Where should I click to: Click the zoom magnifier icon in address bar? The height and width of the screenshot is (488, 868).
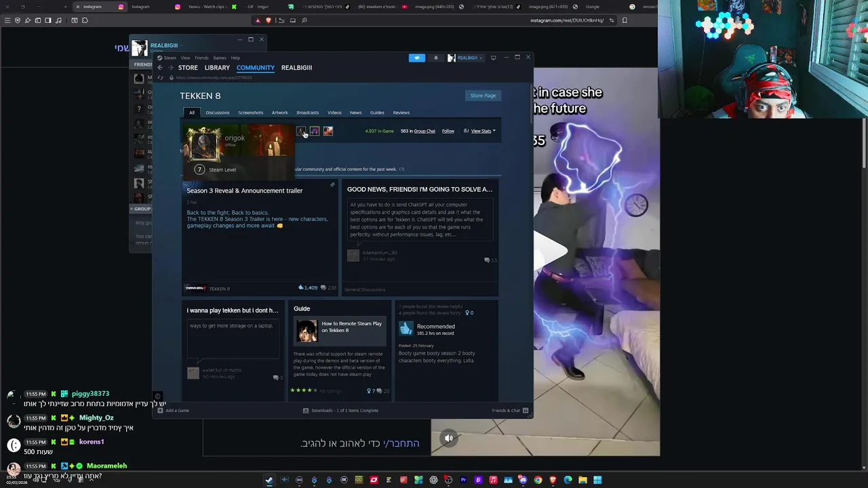(304, 20)
